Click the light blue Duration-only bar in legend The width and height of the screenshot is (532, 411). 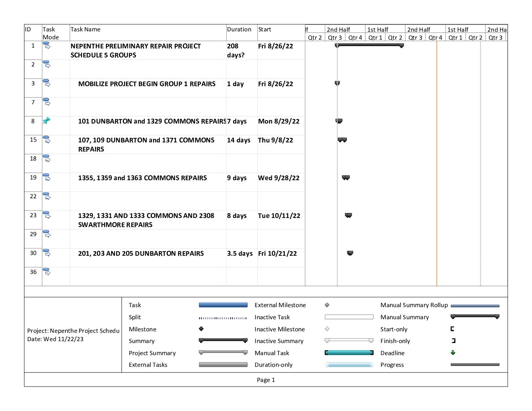coord(349,365)
